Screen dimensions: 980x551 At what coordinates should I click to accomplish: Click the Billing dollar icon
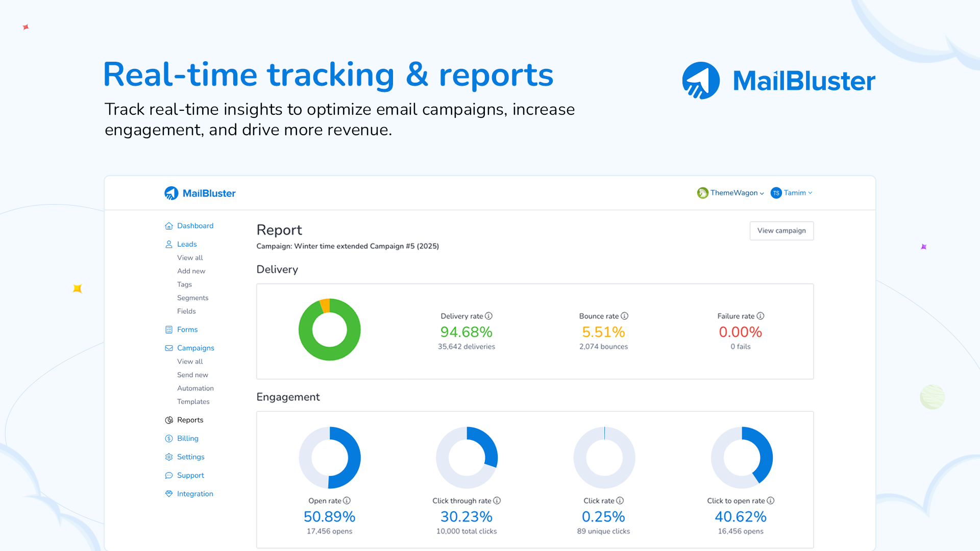click(169, 438)
